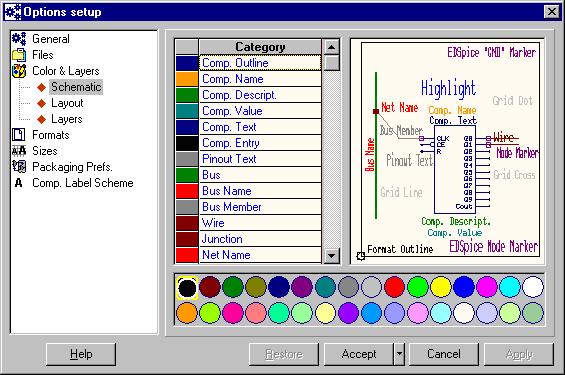Open the Sizes settings page
The image size is (565, 375).
45,151
